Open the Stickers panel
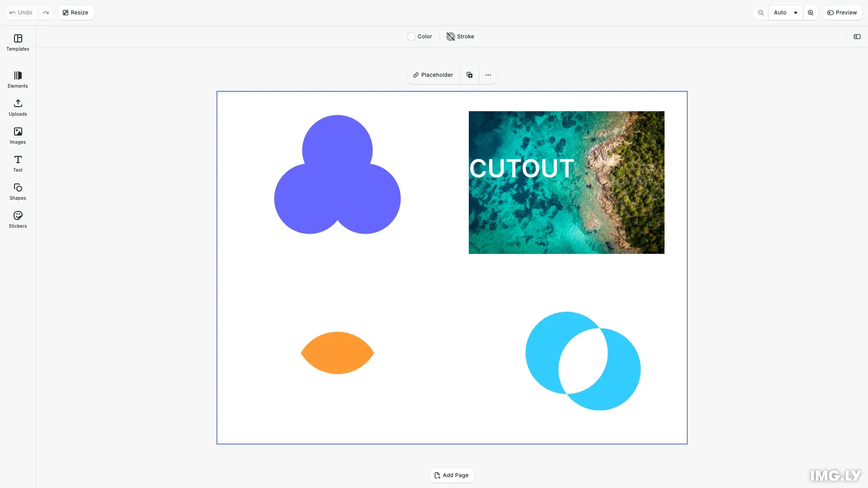This screenshot has height=488, width=868. point(18,220)
